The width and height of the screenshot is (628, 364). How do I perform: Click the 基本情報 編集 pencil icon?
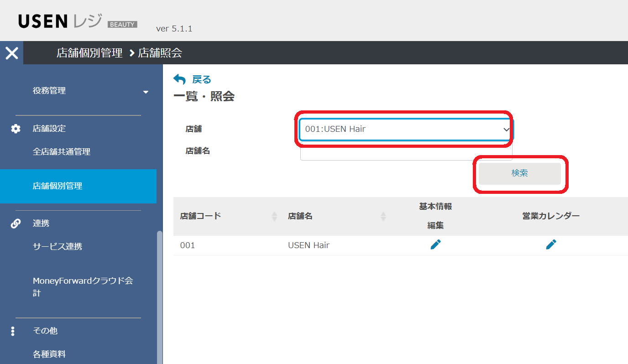point(435,245)
